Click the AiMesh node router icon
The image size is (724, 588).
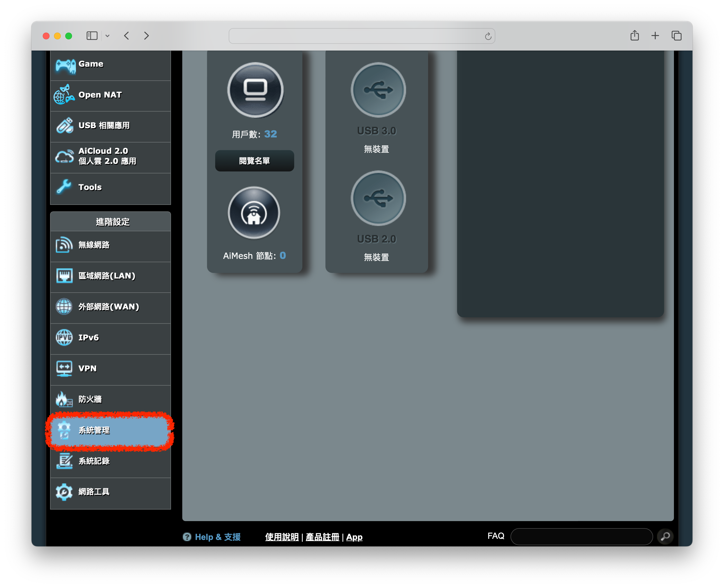coord(254,213)
